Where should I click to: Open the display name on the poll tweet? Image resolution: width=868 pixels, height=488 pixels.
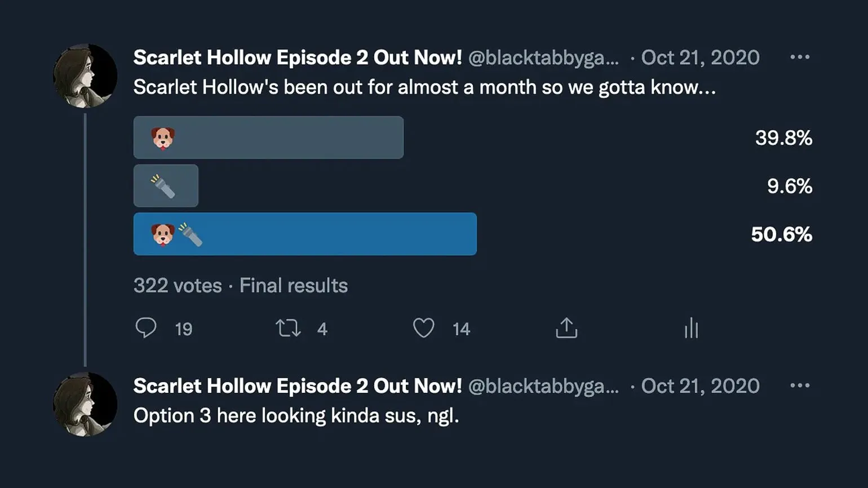297,57
